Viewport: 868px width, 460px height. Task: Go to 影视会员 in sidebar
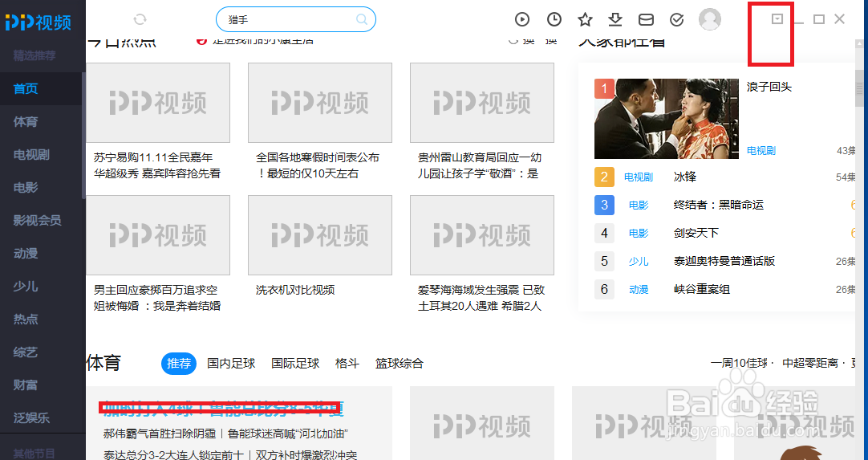[x=37, y=221]
